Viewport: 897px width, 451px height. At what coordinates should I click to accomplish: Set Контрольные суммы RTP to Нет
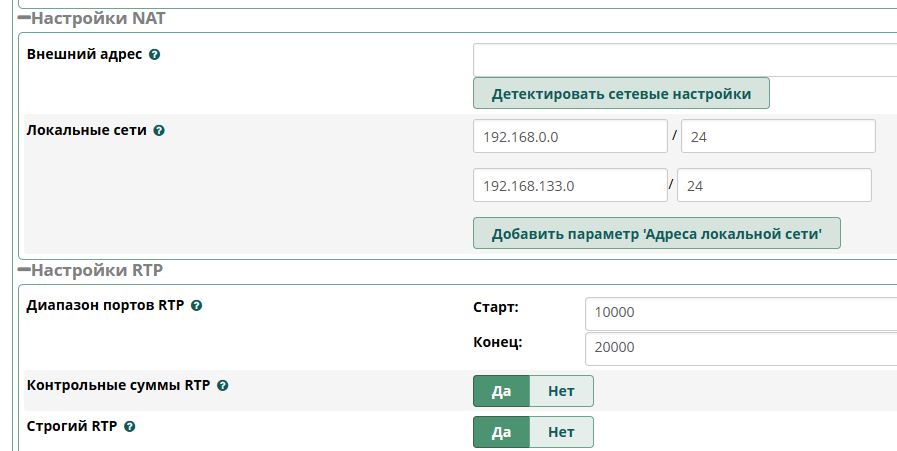coord(561,391)
